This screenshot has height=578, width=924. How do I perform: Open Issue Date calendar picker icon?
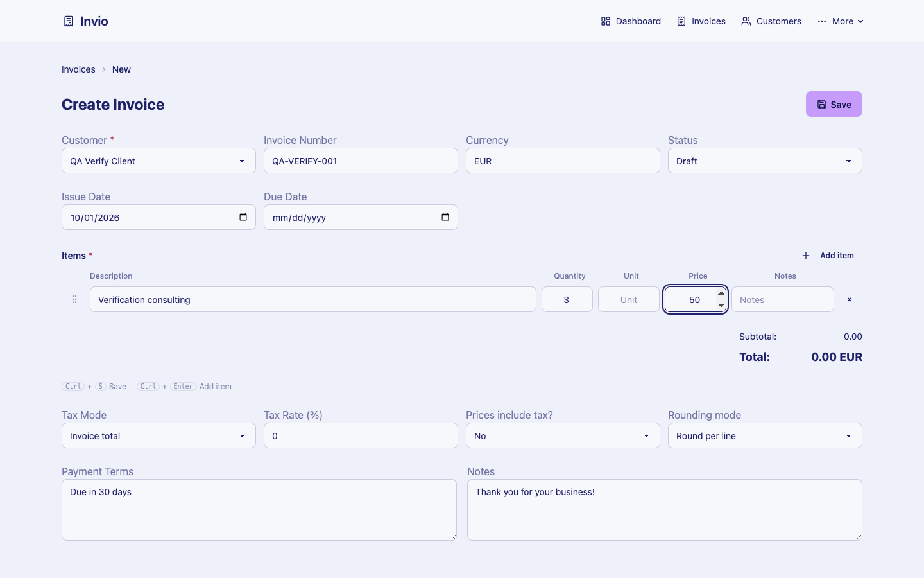click(243, 217)
